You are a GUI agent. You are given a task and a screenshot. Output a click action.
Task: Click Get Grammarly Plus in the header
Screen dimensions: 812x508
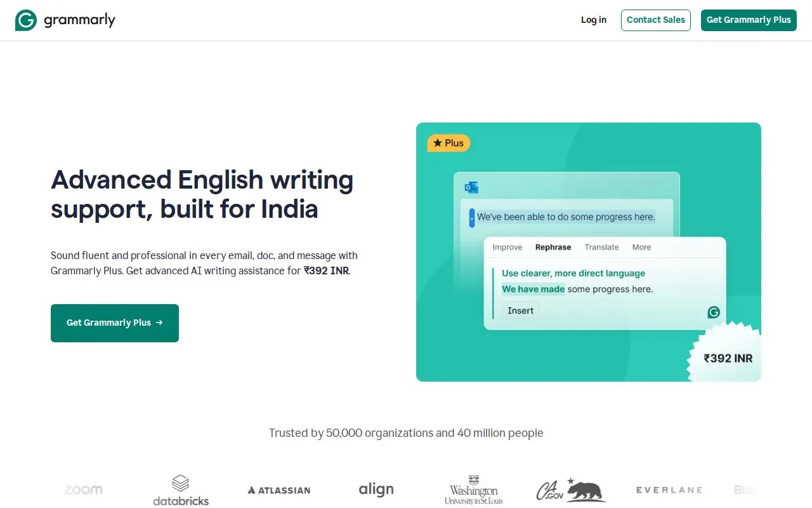749,20
